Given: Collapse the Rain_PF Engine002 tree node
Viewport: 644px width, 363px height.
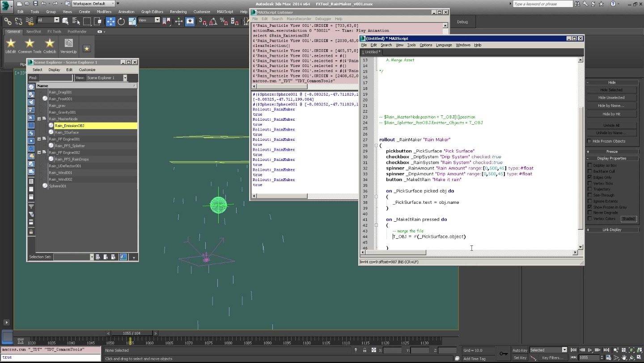Looking at the screenshot, I should pyautogui.click(x=39, y=152).
